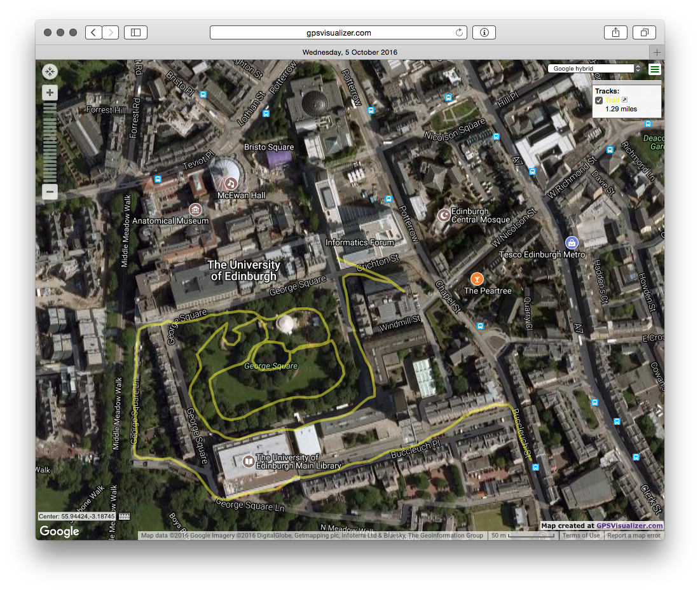Screen dimensions: 700x591
Task: Click the 'McEwan Hall' map label
Action: (241, 195)
